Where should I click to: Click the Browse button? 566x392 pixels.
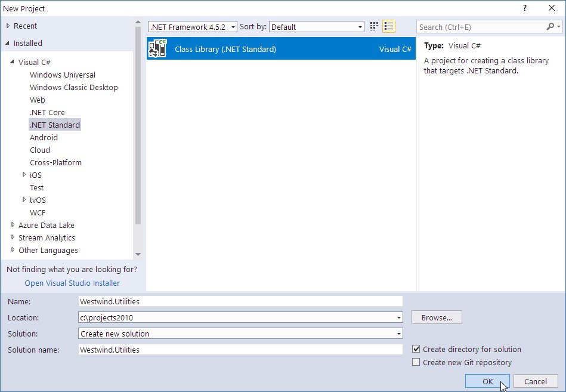click(436, 317)
